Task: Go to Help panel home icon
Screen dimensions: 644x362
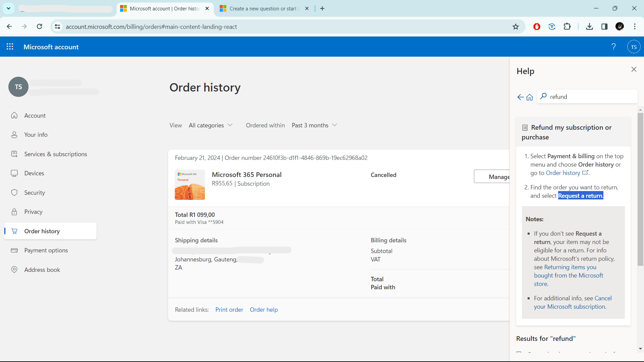Action: click(530, 97)
